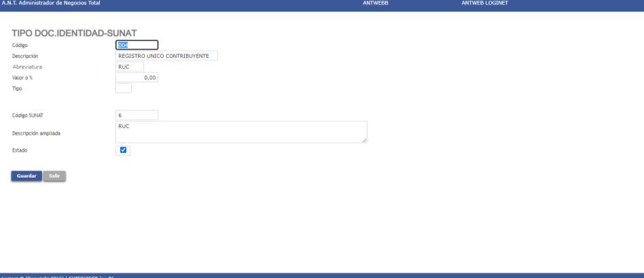Viewport: 644px width, 278px height.
Task: Click the Abreviatura label text
Action: click(27, 67)
